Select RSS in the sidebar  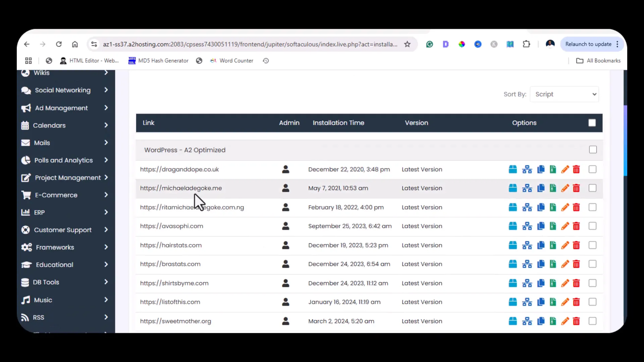[x=38, y=317]
